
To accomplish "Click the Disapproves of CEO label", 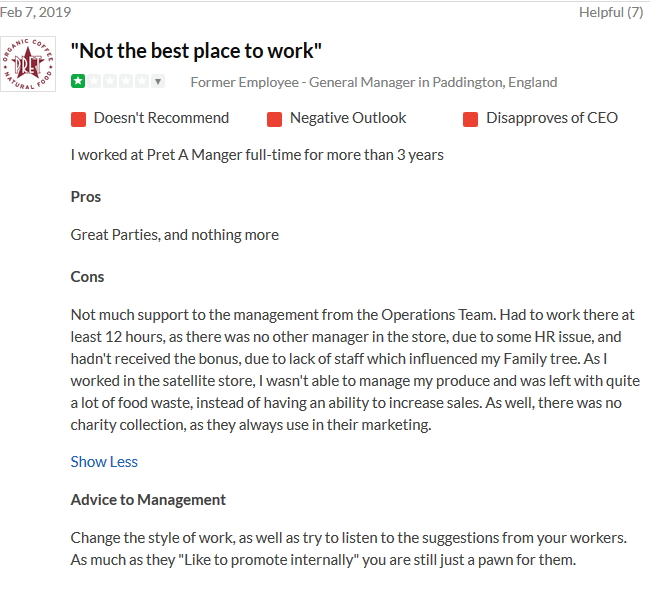I will [x=552, y=118].
